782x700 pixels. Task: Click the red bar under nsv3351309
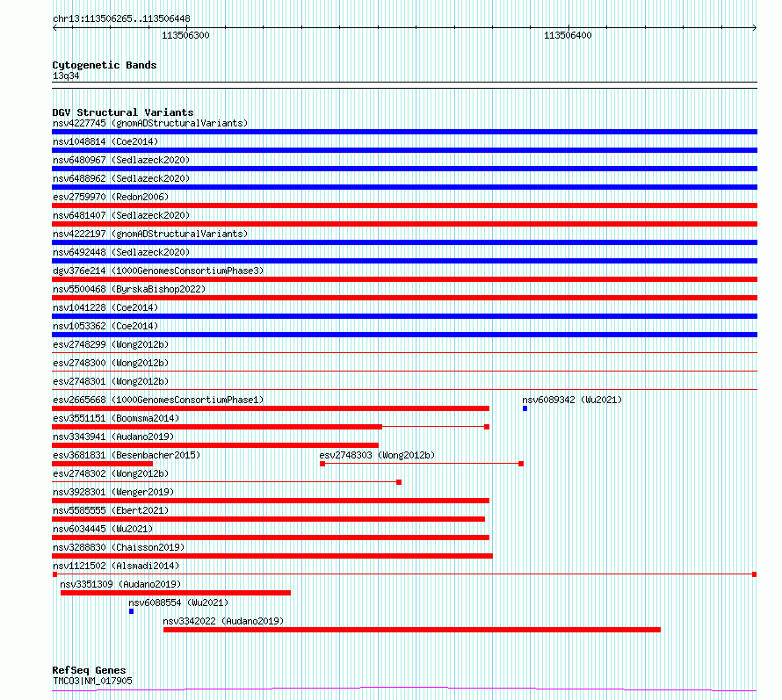click(176, 593)
